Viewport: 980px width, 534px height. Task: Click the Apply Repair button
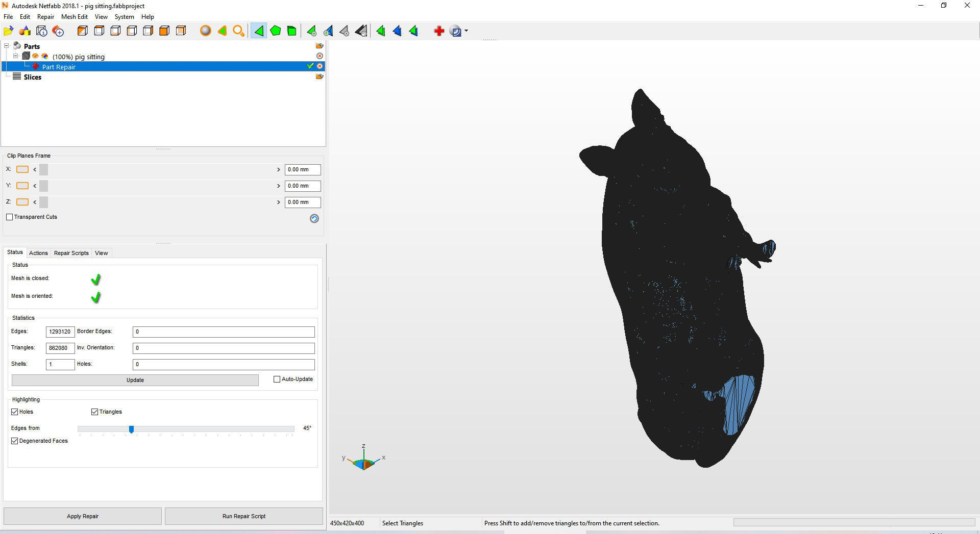(83, 516)
